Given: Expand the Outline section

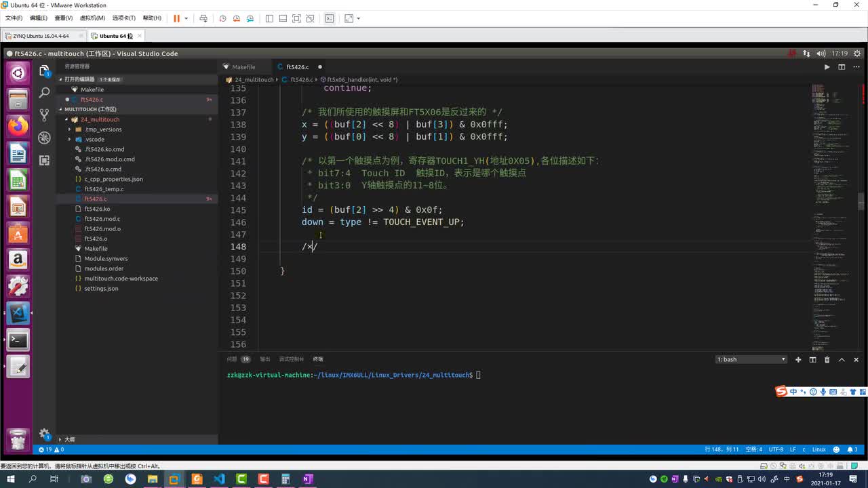Looking at the screenshot, I should pyautogui.click(x=69, y=439).
